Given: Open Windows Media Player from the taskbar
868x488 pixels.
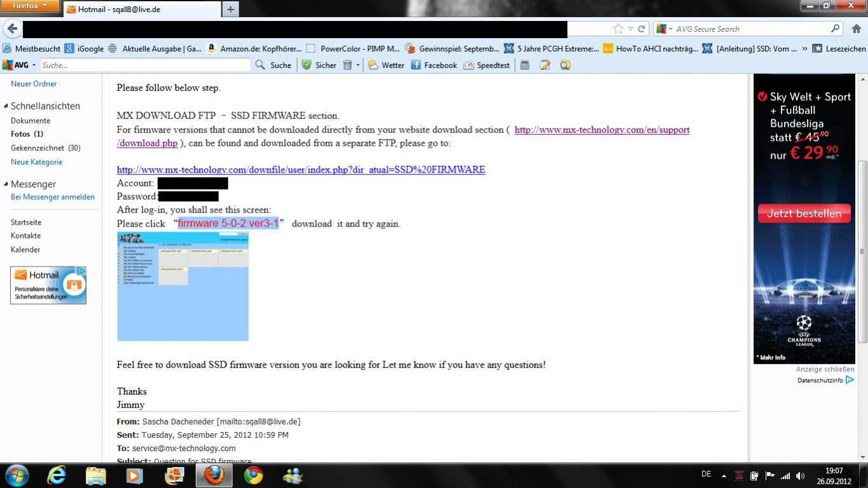Looking at the screenshot, I should tap(135, 475).
